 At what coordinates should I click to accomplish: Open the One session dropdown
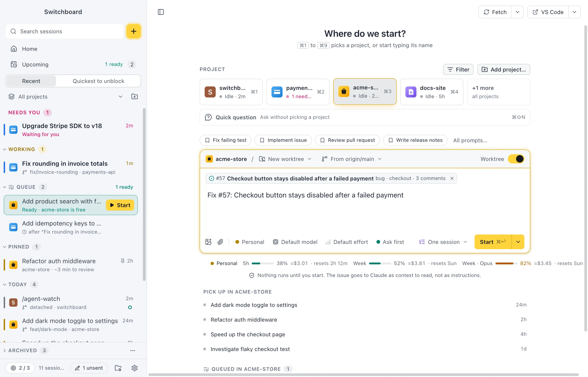(x=443, y=242)
